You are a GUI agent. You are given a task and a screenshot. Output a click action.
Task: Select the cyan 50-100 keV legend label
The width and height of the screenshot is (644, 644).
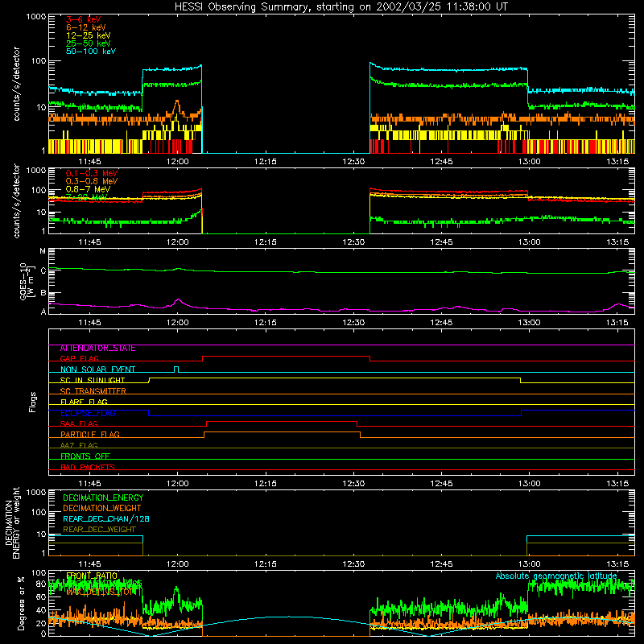(91, 52)
